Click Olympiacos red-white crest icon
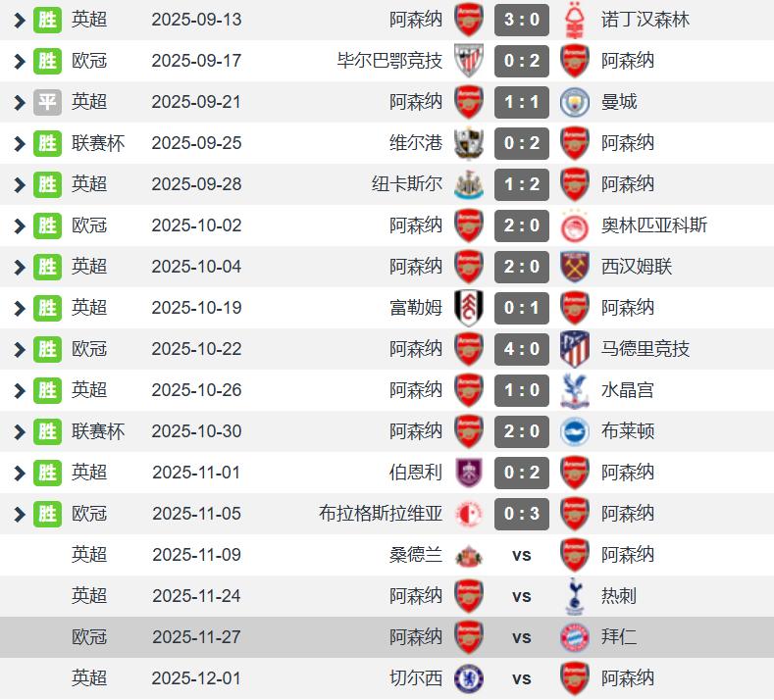Image resolution: width=774 pixels, height=700 pixels. click(574, 225)
